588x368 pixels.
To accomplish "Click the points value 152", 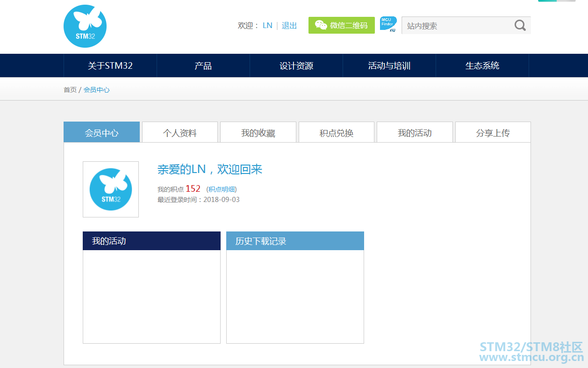I will coord(193,188).
